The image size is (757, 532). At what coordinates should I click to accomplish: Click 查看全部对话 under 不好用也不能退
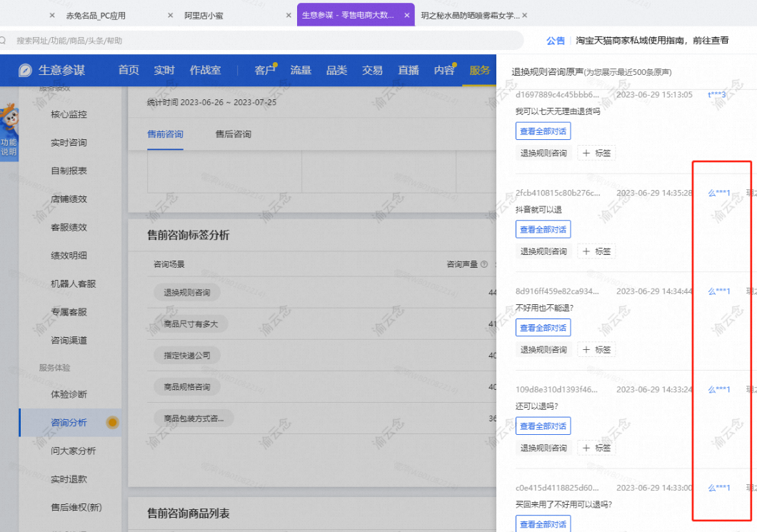pyautogui.click(x=543, y=328)
